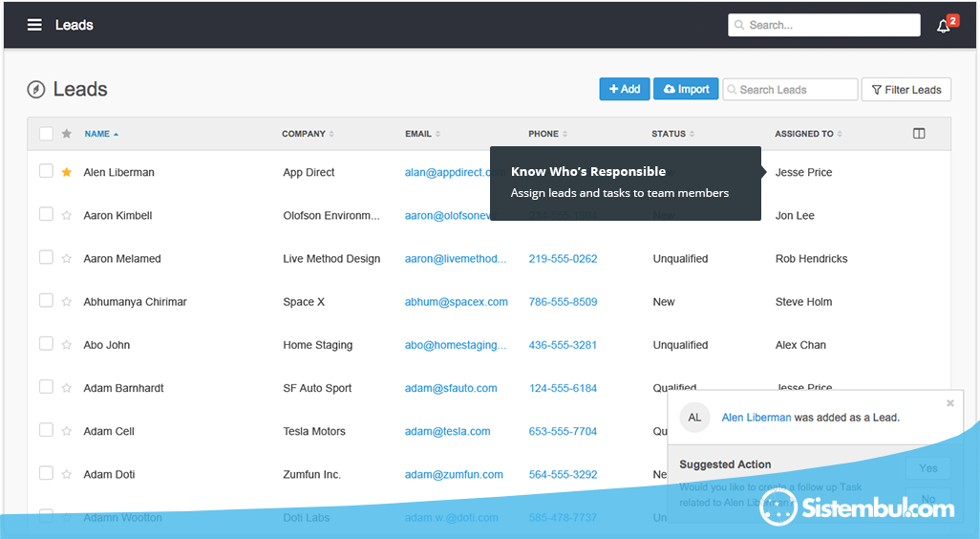
Task: Star the Abhumanya Chirimar lead
Action: pos(66,301)
